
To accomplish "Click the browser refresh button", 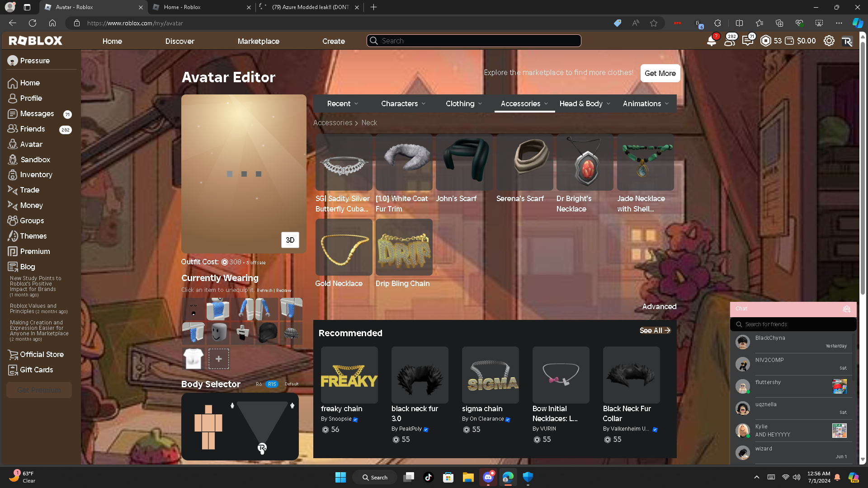I will click(x=33, y=23).
